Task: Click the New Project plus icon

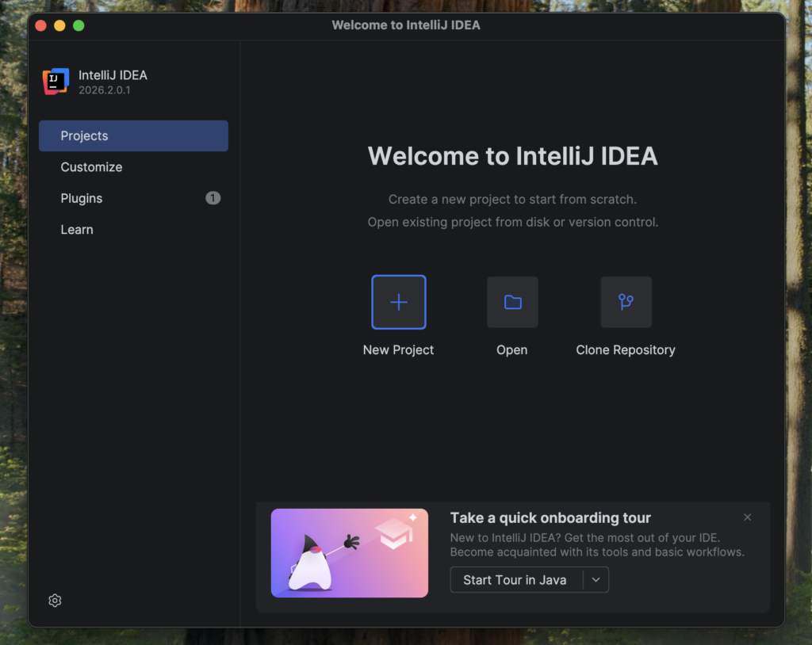Action: (x=398, y=302)
